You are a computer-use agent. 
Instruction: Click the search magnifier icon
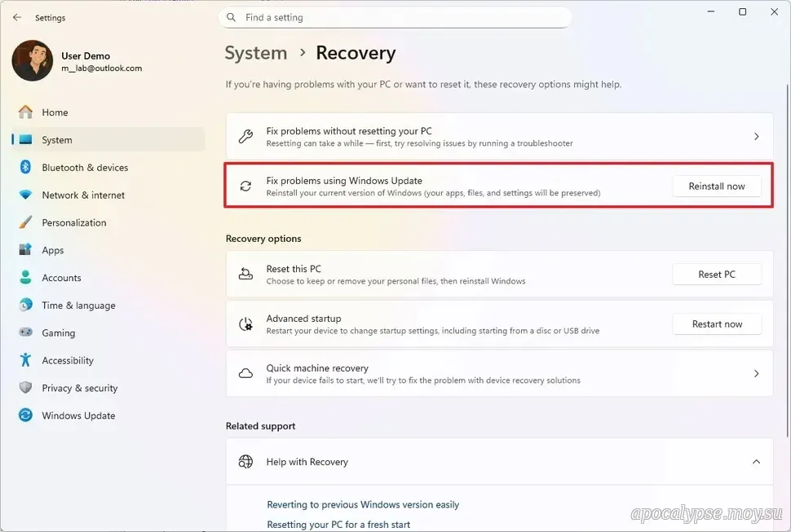[x=232, y=17]
